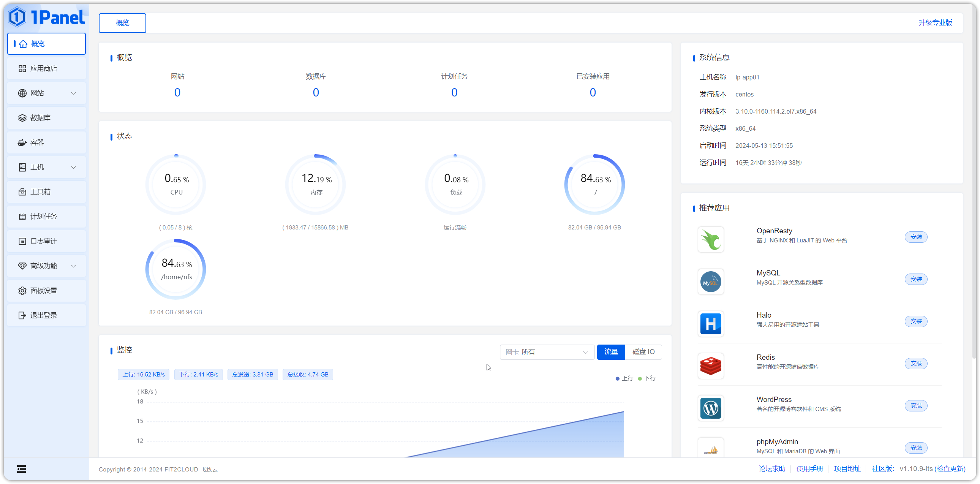Install OpenResty with its 安装 button
The height and width of the screenshot is (484, 980).
(x=916, y=237)
